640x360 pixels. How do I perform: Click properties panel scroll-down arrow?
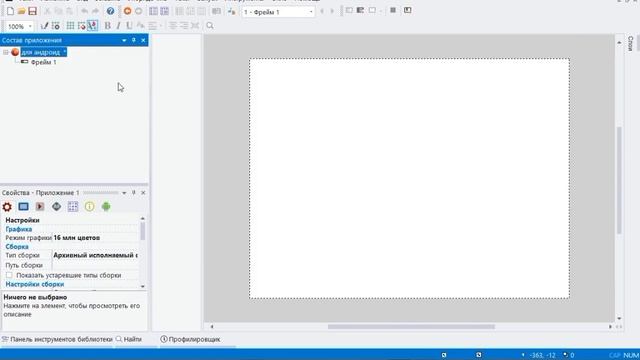point(142,286)
